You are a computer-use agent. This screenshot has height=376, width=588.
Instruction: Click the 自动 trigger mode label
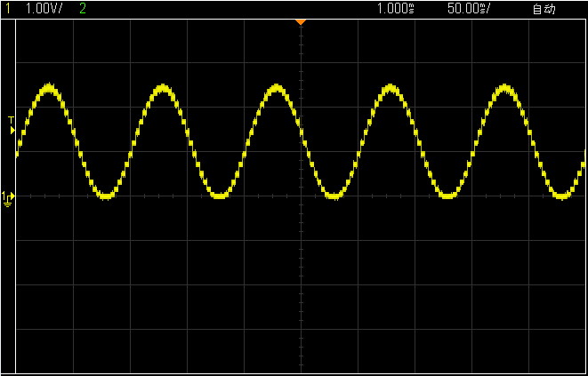point(544,9)
